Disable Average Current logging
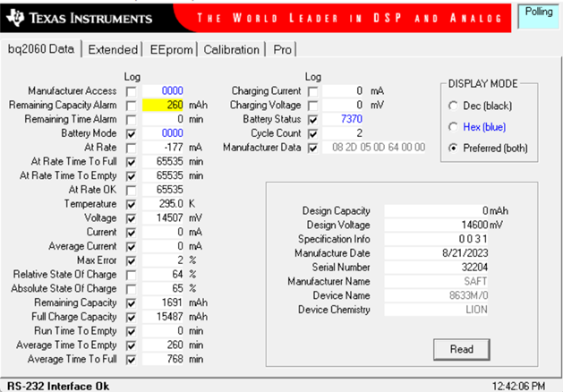 point(131,247)
